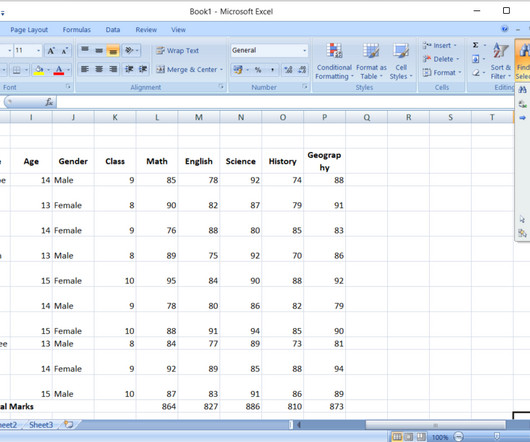Click Delete cells button

[441, 59]
